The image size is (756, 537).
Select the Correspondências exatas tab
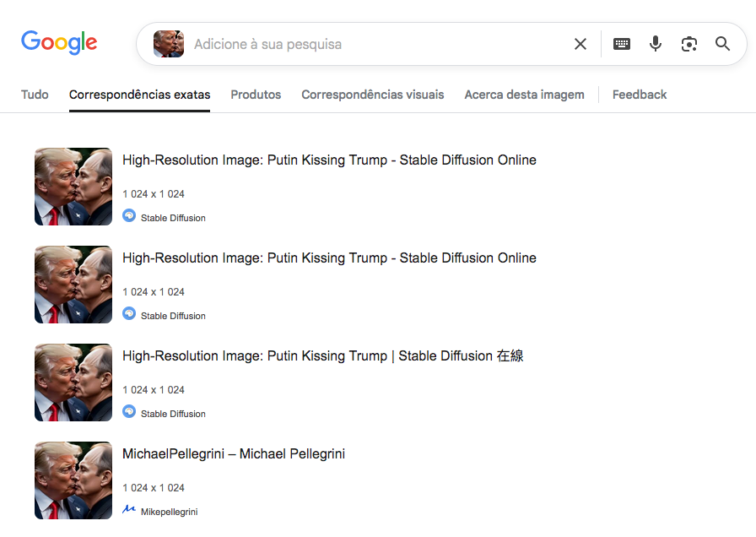pos(139,95)
